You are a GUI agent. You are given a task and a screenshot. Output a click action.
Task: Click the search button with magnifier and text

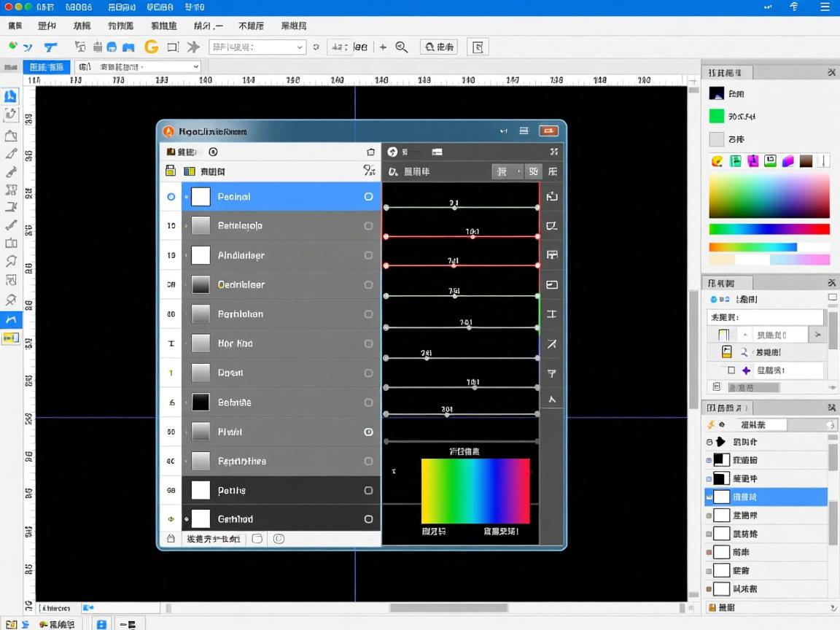(x=439, y=47)
